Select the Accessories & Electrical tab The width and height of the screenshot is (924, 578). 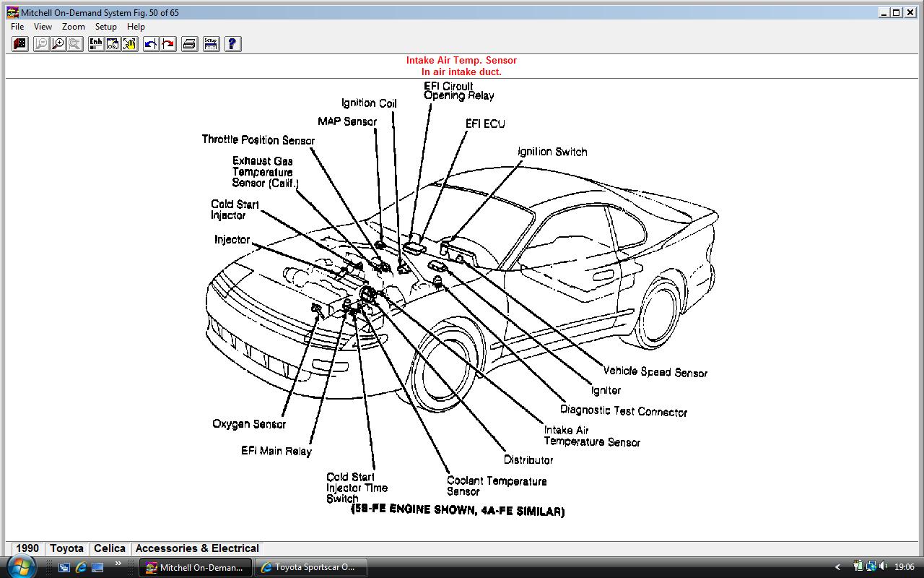tap(197, 548)
